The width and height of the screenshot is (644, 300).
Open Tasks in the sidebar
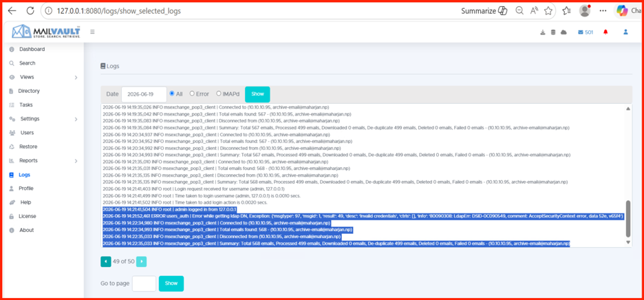(x=26, y=105)
